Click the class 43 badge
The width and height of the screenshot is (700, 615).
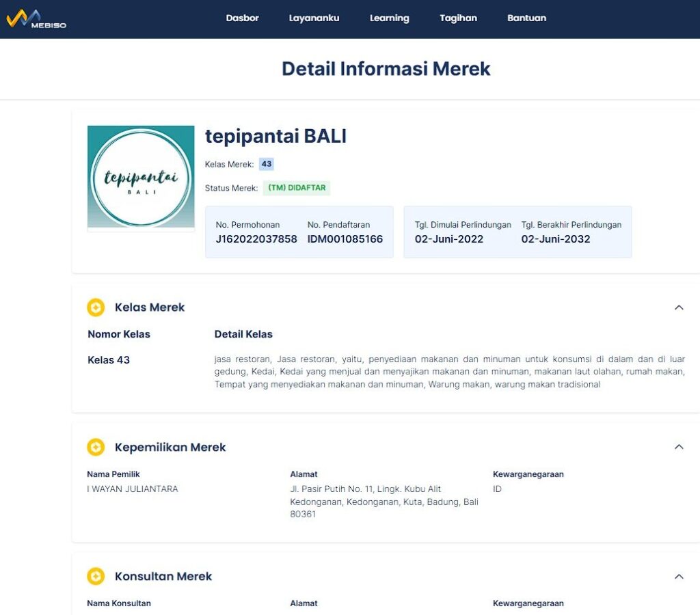[x=267, y=164]
